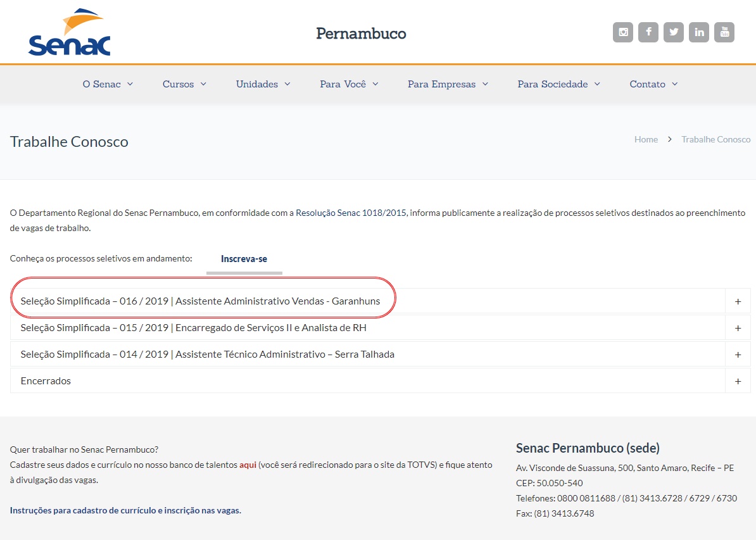
Task: Open the Senac Twitter page icon
Action: point(674,32)
